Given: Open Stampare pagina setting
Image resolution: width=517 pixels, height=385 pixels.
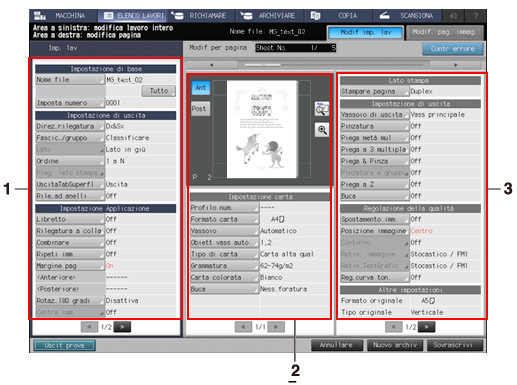Looking at the screenshot, I should [375, 91].
